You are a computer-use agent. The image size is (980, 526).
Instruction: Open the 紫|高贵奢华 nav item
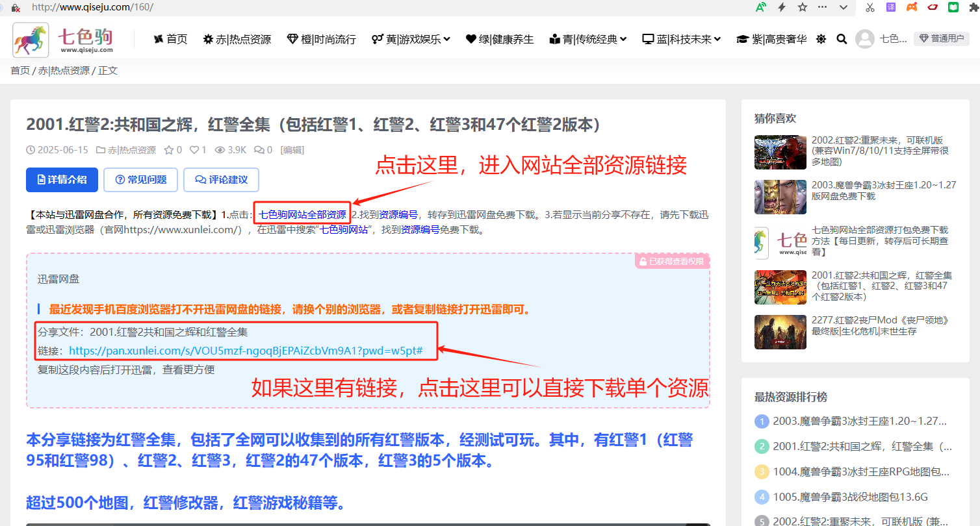pos(771,39)
